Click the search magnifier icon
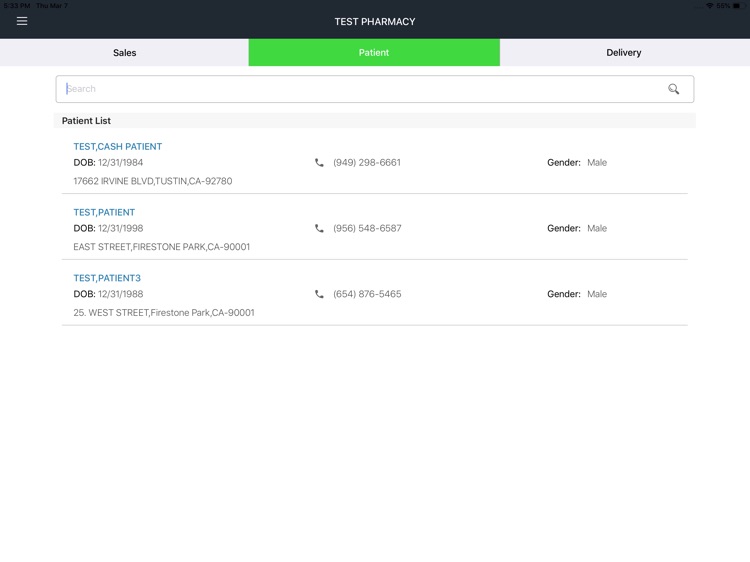The height and width of the screenshot is (562, 750). tap(673, 89)
